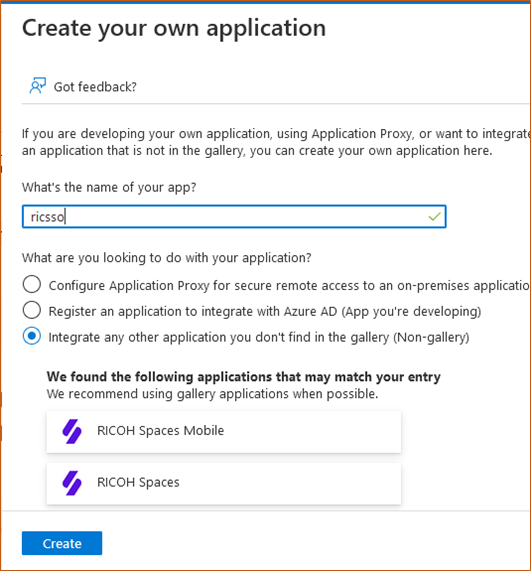Click the Create button
The height and width of the screenshot is (571, 531).
[62, 543]
